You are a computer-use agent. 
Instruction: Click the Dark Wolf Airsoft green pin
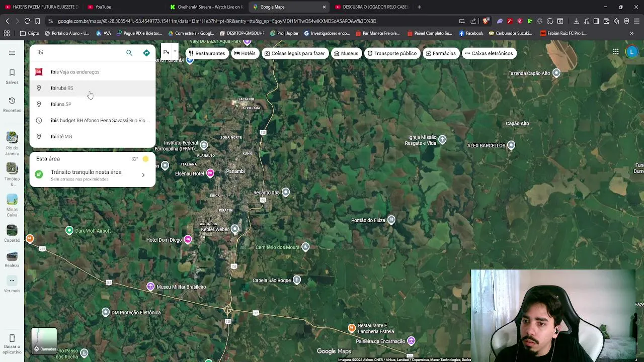(69, 230)
